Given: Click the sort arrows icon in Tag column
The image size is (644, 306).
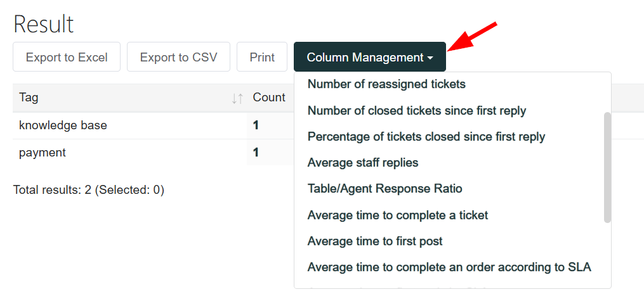Looking at the screenshot, I should click(x=237, y=98).
